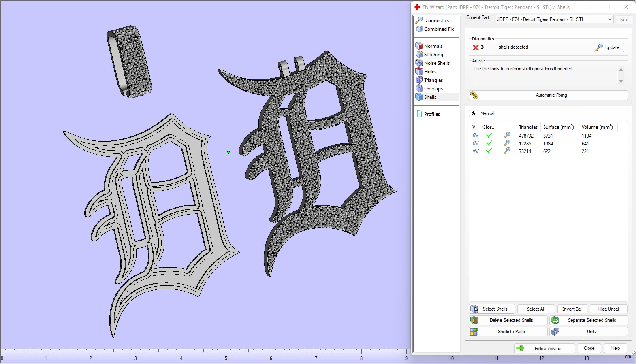Click closed checkmark of the 478792-triangle shell
636x364 pixels.
click(x=489, y=136)
